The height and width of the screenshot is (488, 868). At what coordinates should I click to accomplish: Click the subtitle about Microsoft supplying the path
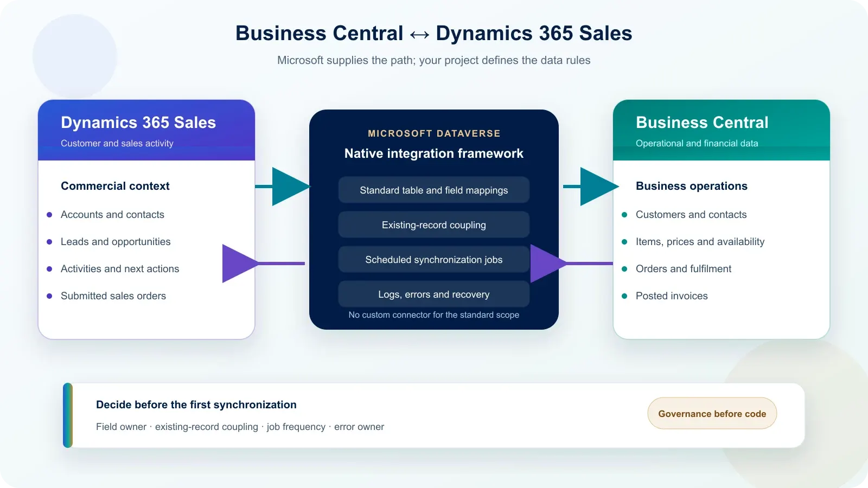[434, 60]
